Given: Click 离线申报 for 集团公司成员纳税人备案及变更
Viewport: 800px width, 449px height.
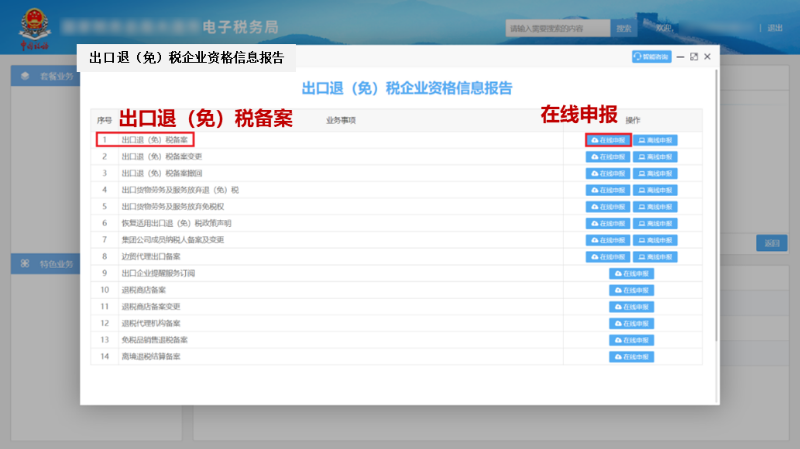Looking at the screenshot, I should (x=655, y=240).
